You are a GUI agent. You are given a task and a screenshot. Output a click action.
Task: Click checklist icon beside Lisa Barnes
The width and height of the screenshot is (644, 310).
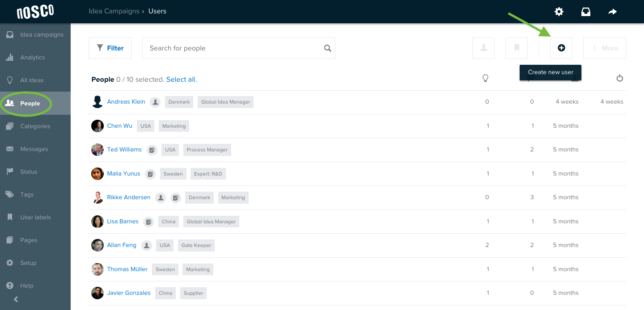click(148, 222)
